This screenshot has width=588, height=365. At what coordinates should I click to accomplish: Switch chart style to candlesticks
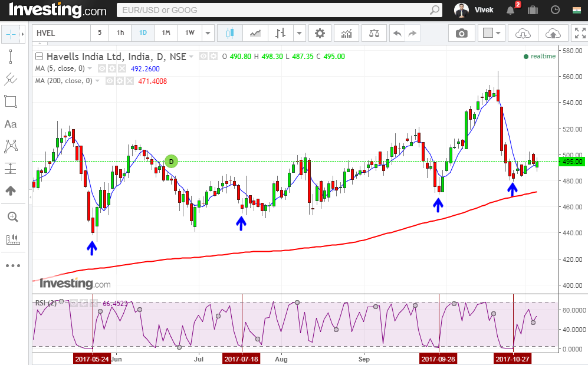coord(230,34)
